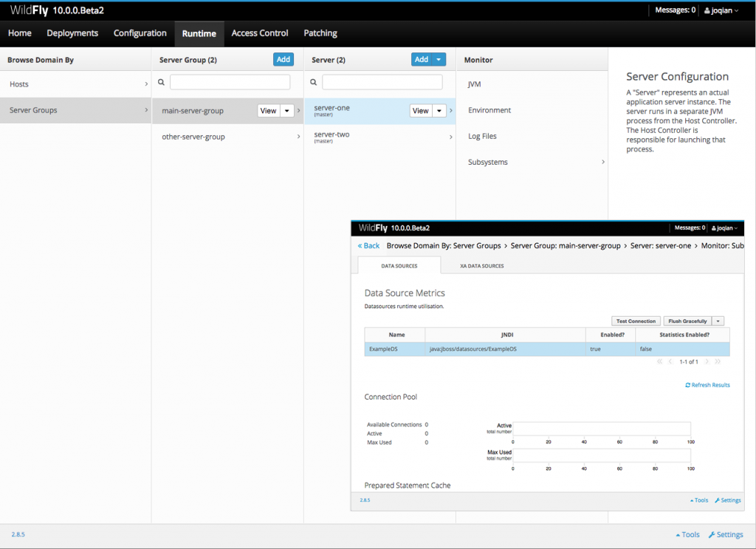The height and width of the screenshot is (549, 756).
Task: Click the Flush Gracefully button
Action: (687, 321)
